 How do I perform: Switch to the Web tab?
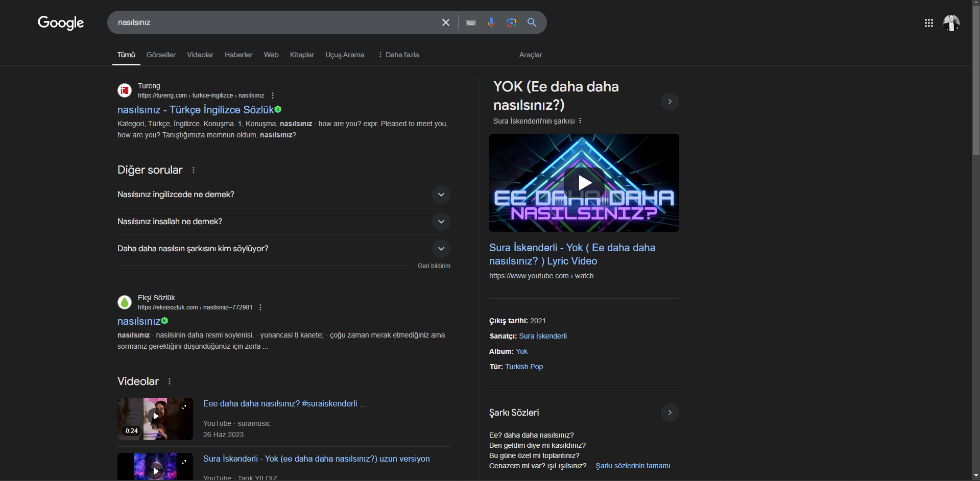pyautogui.click(x=271, y=55)
